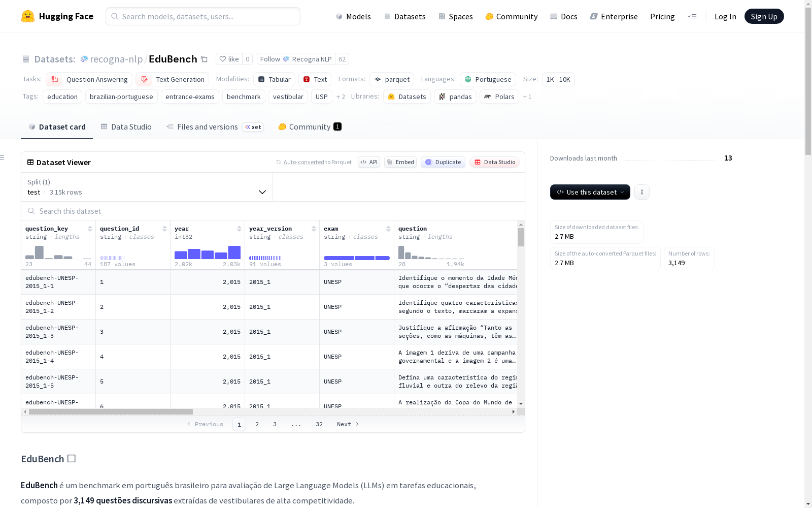
Task: Expand the Split test dropdown
Action: click(147, 187)
